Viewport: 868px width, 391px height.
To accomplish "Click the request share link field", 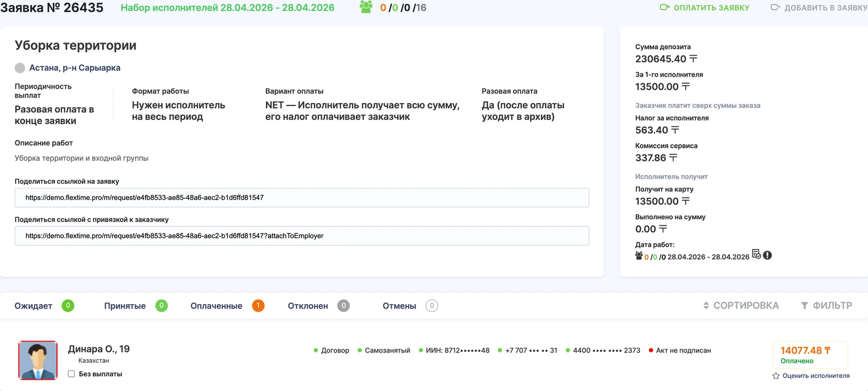I will coord(302,198).
